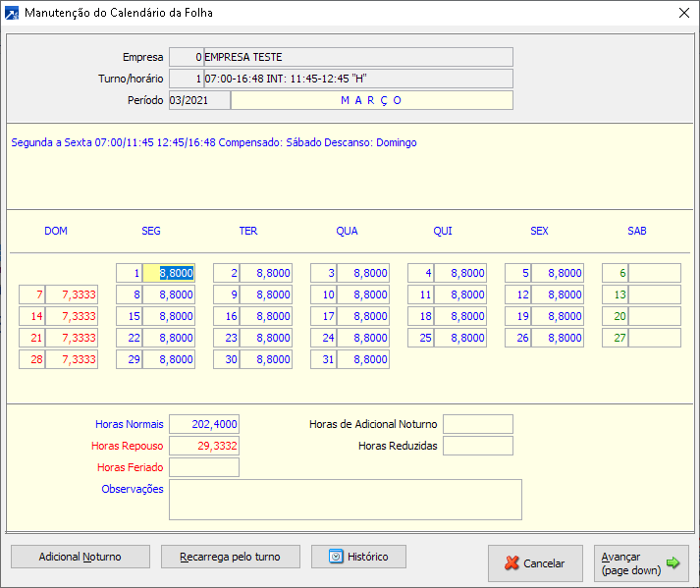The image size is (700, 588).
Task: Click the Horas Repouso total field
Action: tap(204, 446)
